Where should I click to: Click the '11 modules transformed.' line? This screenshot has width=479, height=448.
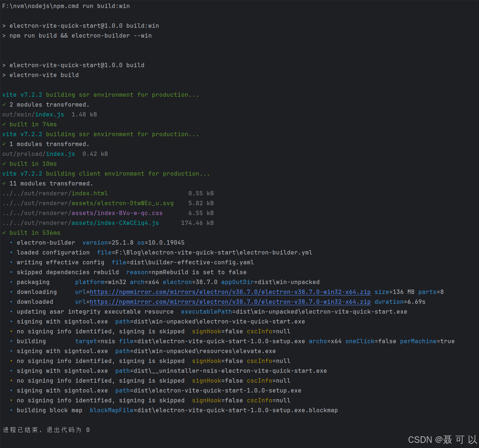[x=48, y=184]
